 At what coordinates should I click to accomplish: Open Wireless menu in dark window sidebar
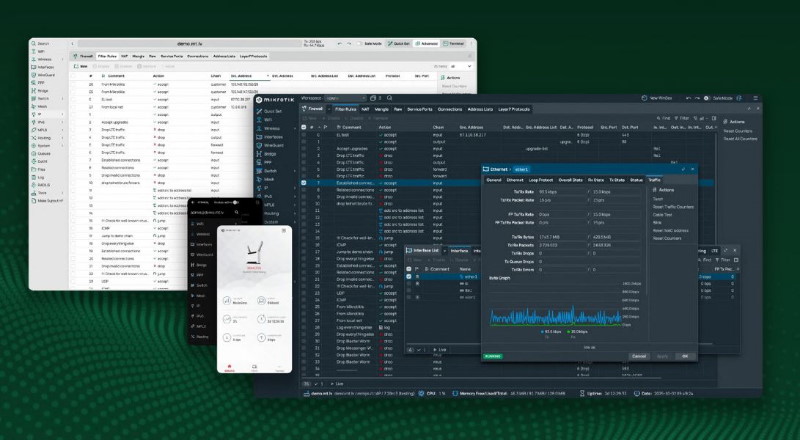[x=268, y=129]
